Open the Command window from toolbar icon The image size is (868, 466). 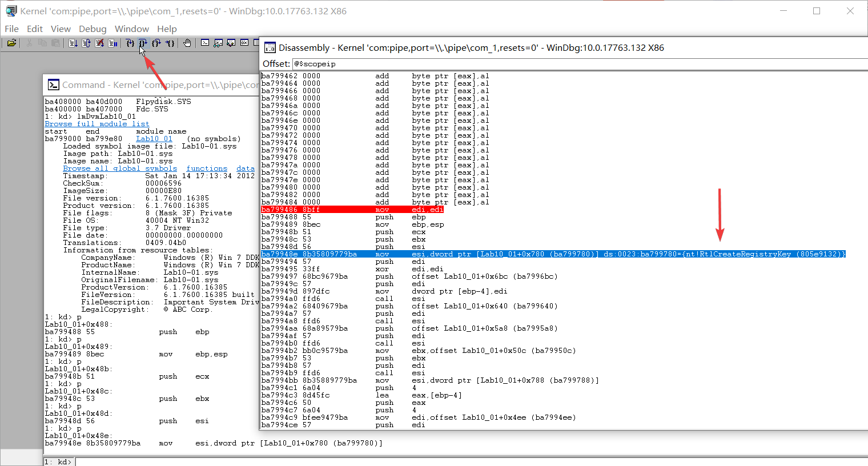(205, 43)
